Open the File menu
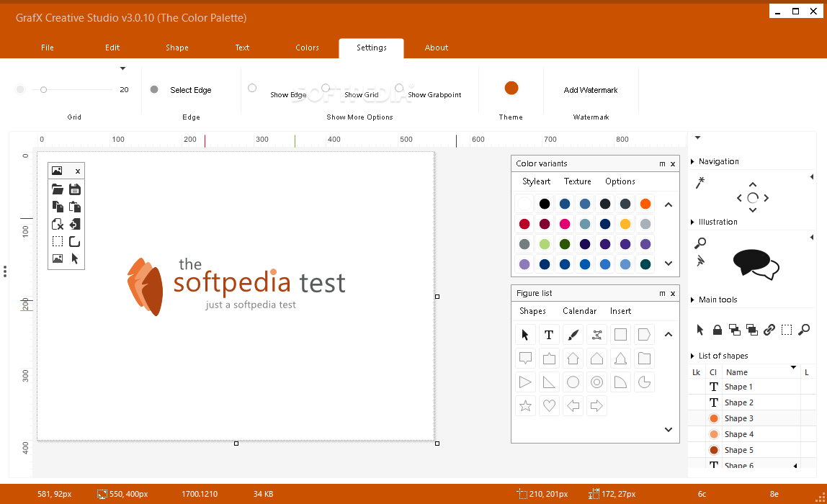The image size is (827, 504). coord(48,48)
